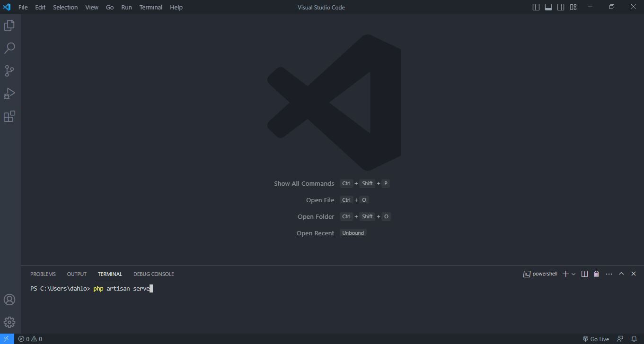
Task: Toggle the primary side bar layout button
Action: [536, 7]
